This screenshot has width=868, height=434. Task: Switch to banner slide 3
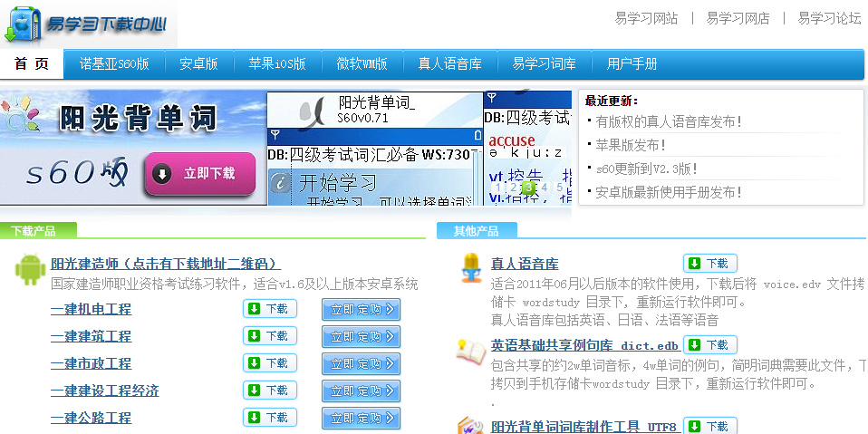click(528, 188)
